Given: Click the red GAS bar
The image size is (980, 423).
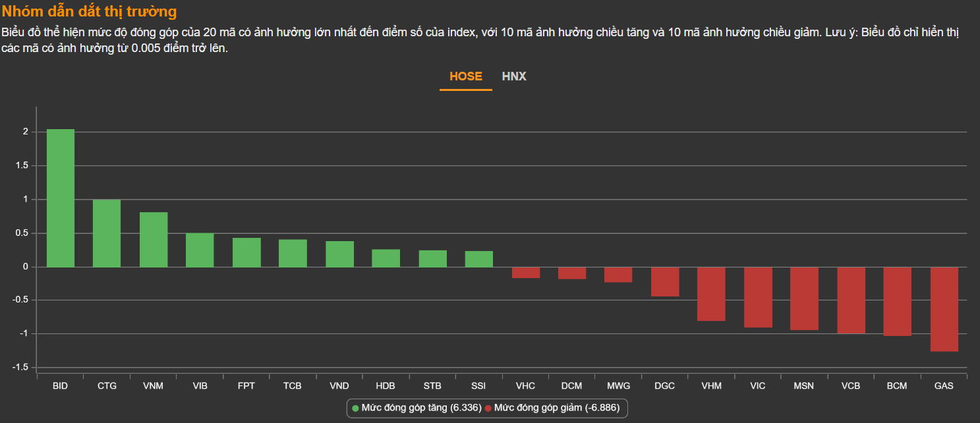Looking at the screenshot, I should [944, 309].
